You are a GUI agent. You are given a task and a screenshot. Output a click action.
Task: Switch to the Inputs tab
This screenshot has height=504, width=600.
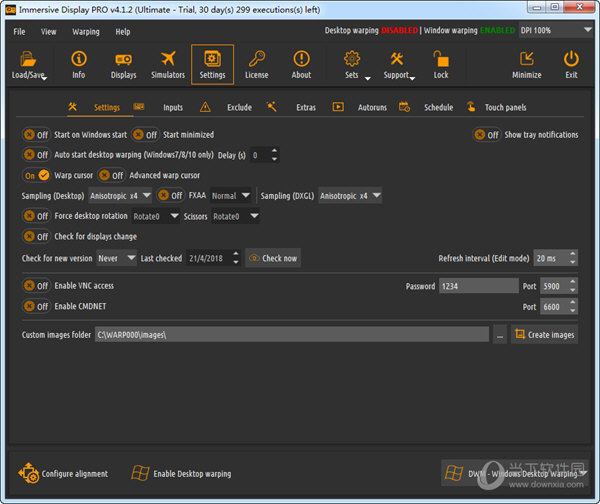pyautogui.click(x=173, y=107)
